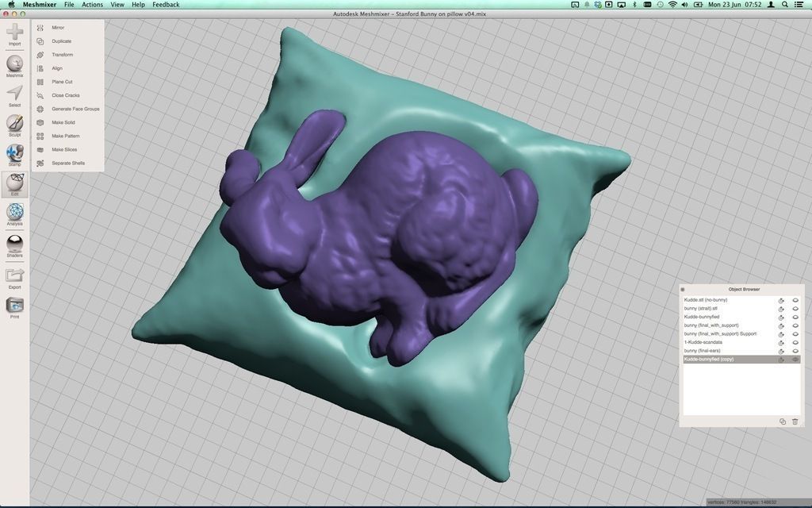This screenshot has height=508, width=812.
Task: Click the Plane Cut icon
Action: coord(40,82)
